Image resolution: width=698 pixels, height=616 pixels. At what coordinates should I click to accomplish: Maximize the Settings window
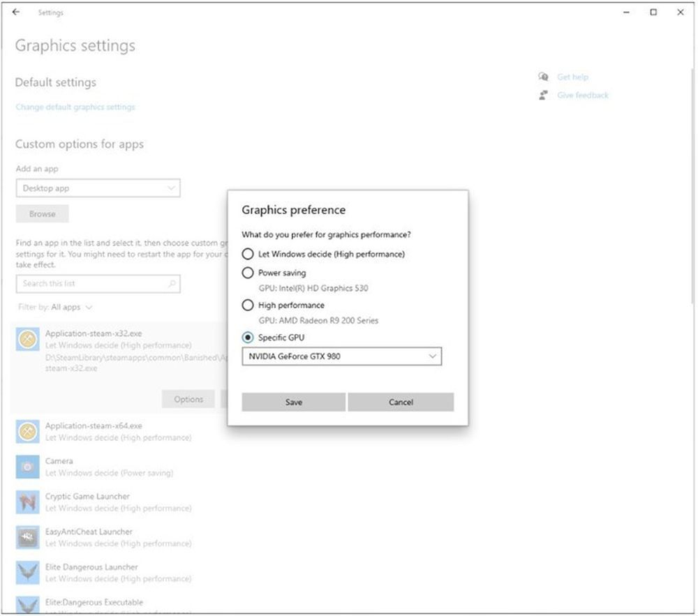point(653,12)
